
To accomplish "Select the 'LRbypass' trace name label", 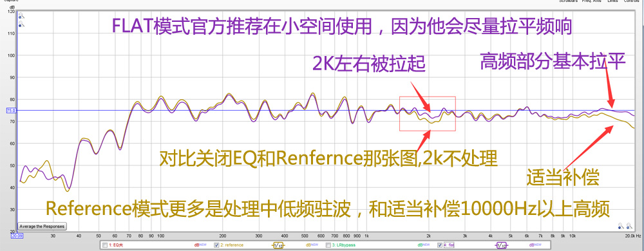I will click(344, 245).
